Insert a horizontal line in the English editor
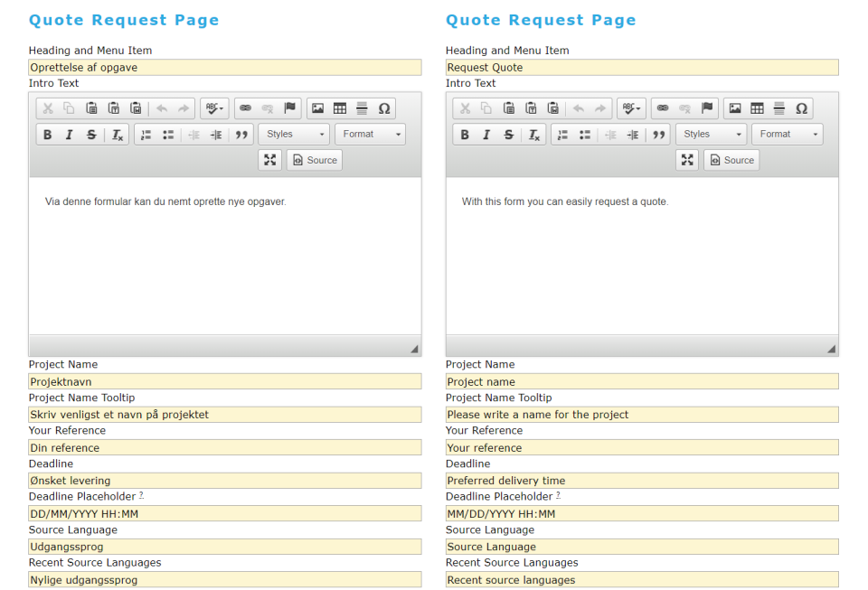 tap(779, 108)
